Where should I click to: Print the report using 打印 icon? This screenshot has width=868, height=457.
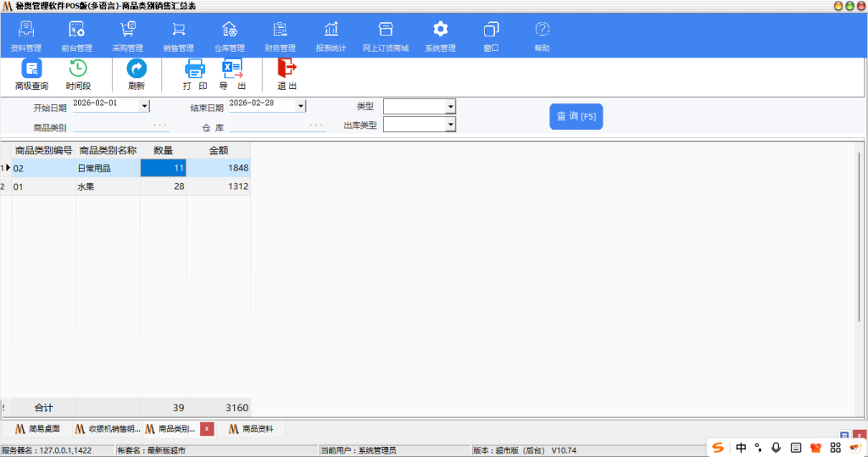[195, 74]
